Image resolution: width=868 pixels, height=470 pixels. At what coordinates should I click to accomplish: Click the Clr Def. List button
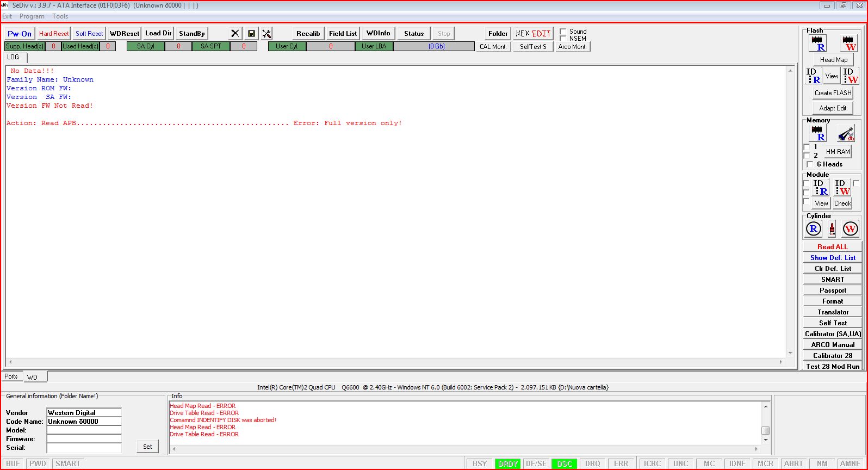pos(833,269)
